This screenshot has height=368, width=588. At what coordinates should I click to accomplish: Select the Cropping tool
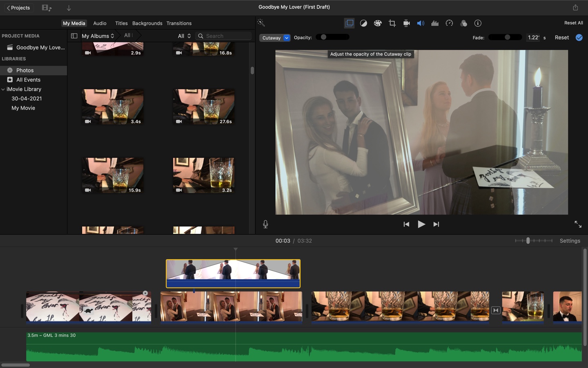392,23
